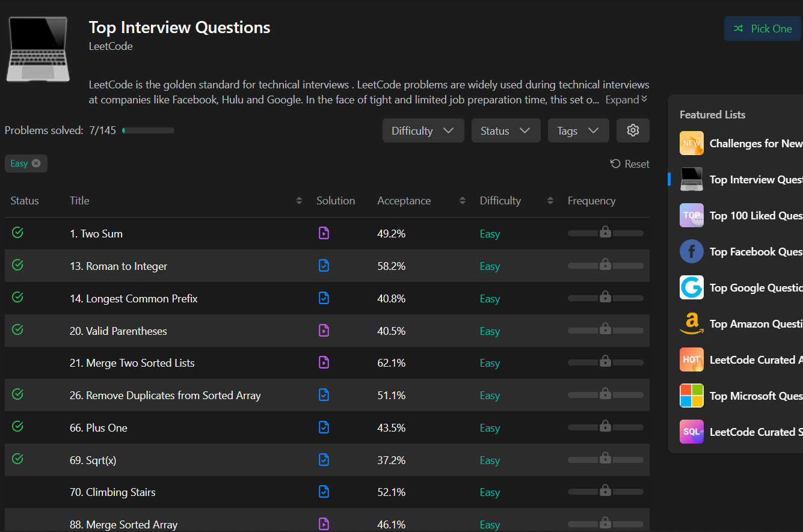Click the solved checkmark beside Sqrt(x)
Image resolution: width=803 pixels, height=532 pixels.
(17, 459)
